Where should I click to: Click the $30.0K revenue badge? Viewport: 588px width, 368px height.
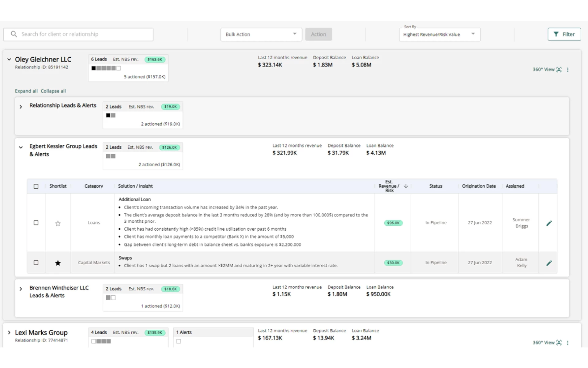[x=393, y=263]
